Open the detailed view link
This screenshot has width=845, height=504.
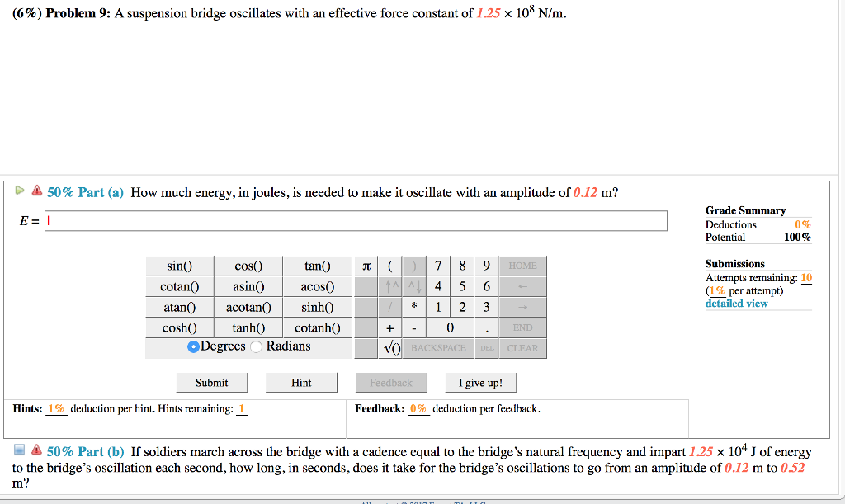coord(735,303)
